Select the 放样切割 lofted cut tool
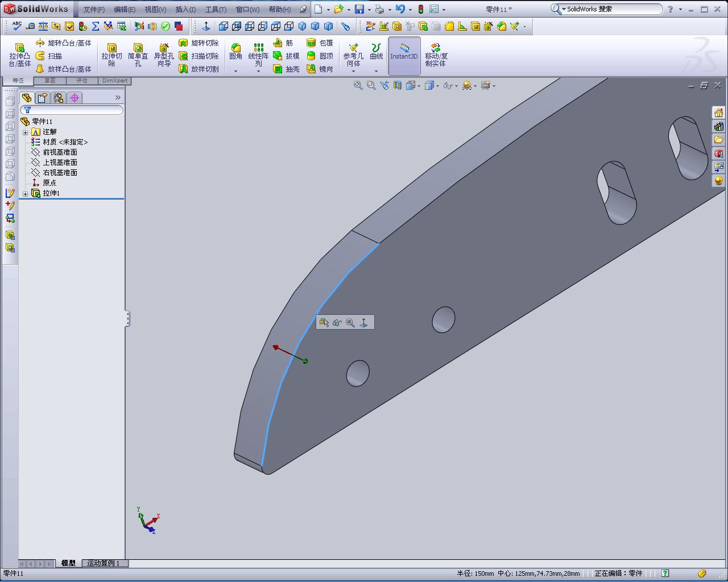 (x=198, y=69)
